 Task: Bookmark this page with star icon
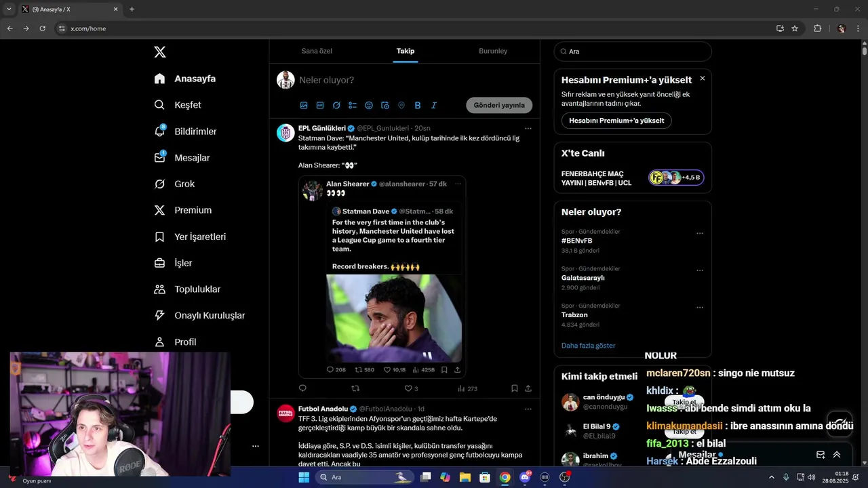click(x=795, y=28)
